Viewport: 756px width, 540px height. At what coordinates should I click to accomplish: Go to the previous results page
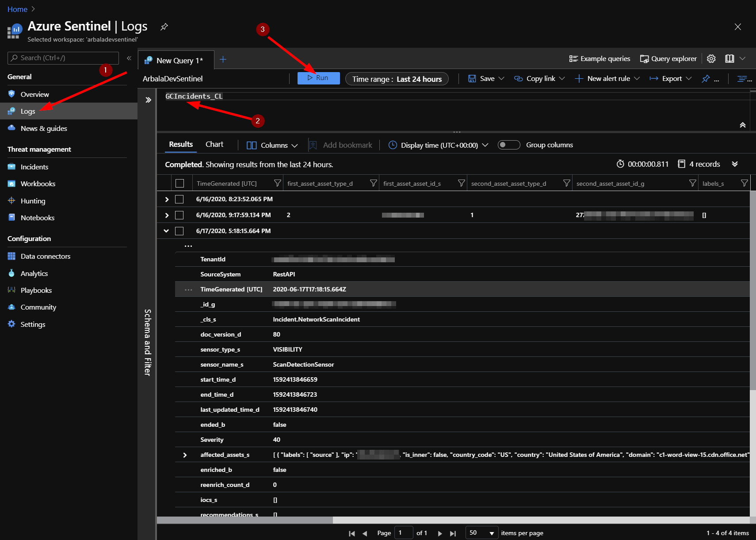tap(365, 533)
